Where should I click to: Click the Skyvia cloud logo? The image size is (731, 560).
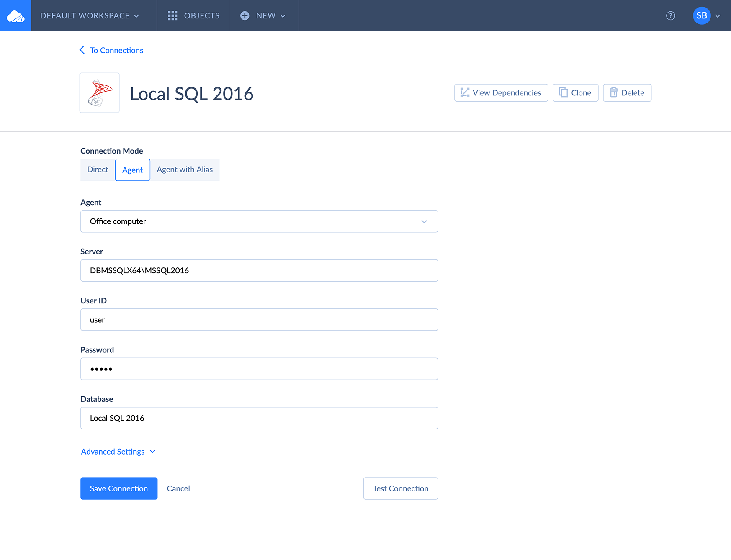coord(15,16)
